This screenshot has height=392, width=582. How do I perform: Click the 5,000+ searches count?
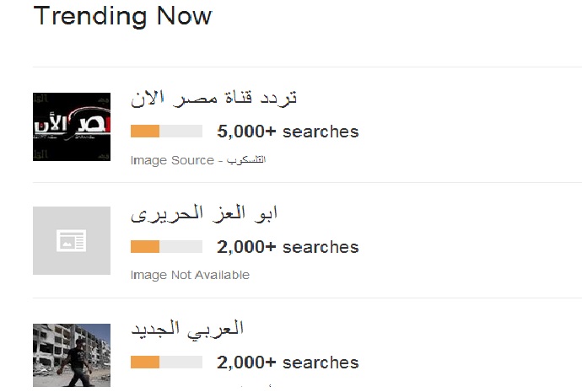(288, 132)
